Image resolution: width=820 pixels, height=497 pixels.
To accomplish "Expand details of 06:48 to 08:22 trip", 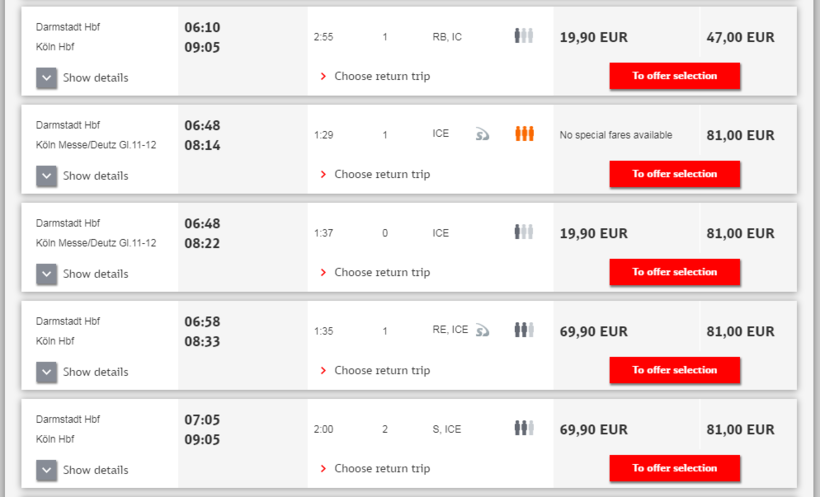I will [x=47, y=274].
